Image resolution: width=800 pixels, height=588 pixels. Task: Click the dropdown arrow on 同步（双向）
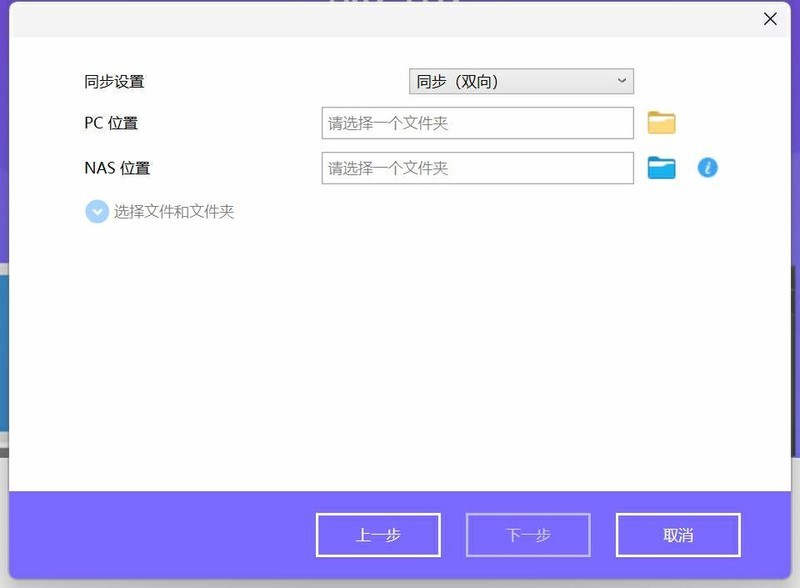622,81
